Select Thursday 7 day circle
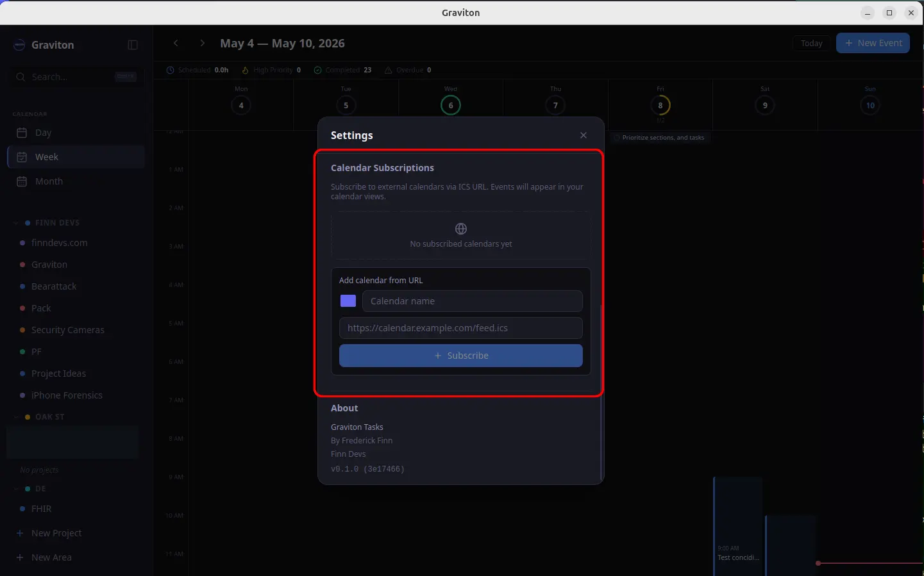Screen dimensions: 924x576 click(555, 105)
